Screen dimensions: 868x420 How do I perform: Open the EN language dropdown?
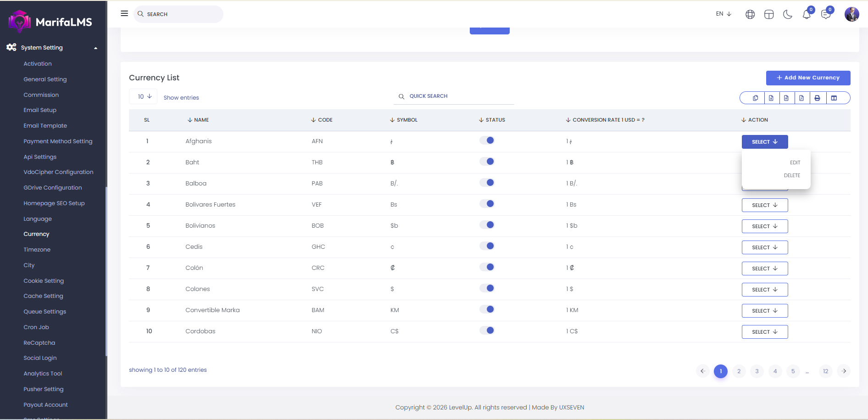(723, 14)
